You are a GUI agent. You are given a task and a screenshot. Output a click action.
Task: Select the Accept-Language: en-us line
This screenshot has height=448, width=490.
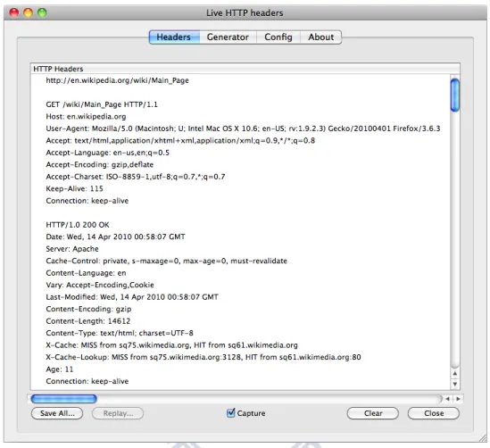click(x=107, y=153)
